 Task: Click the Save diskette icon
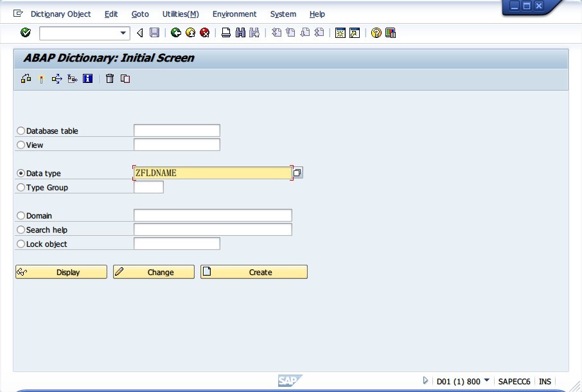click(154, 33)
